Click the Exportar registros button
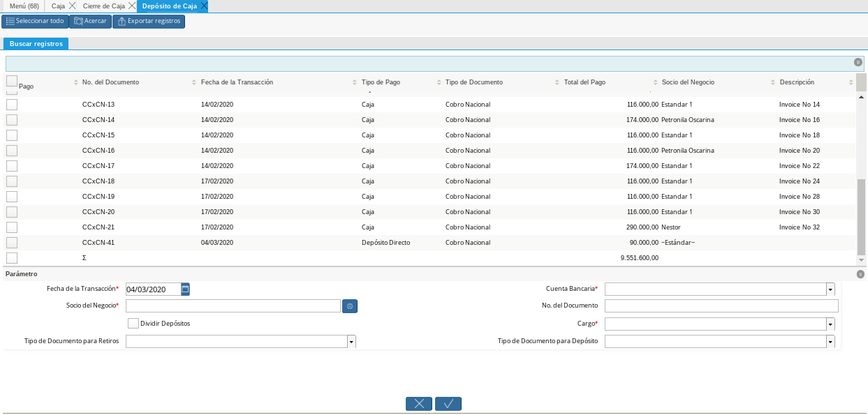868x415 pixels. [149, 21]
